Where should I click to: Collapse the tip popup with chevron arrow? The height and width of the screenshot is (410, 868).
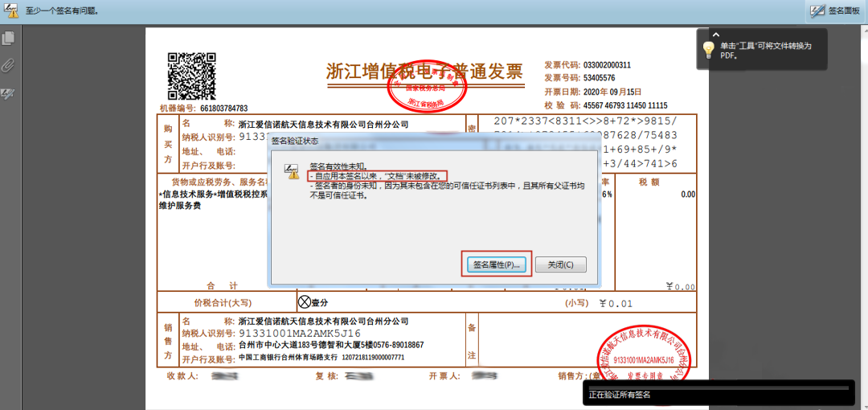716,35
